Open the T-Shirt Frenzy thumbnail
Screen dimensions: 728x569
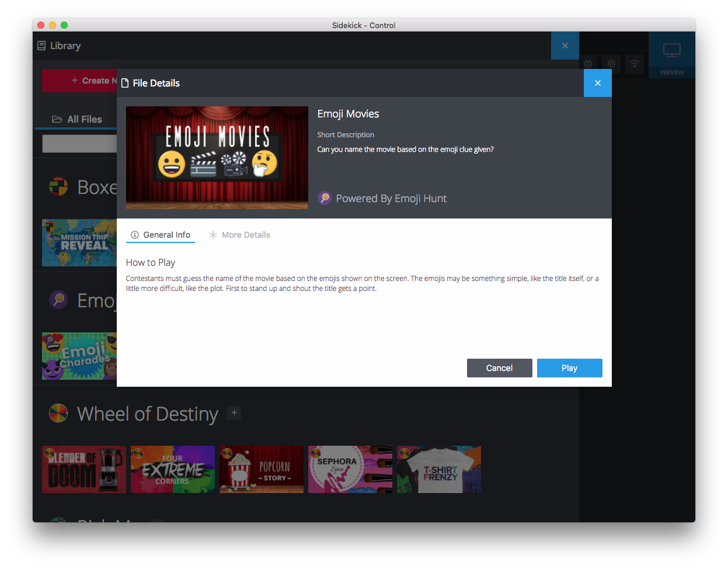tap(439, 470)
